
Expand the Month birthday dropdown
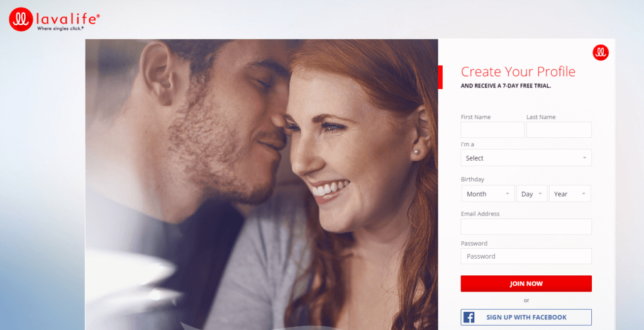click(x=488, y=194)
